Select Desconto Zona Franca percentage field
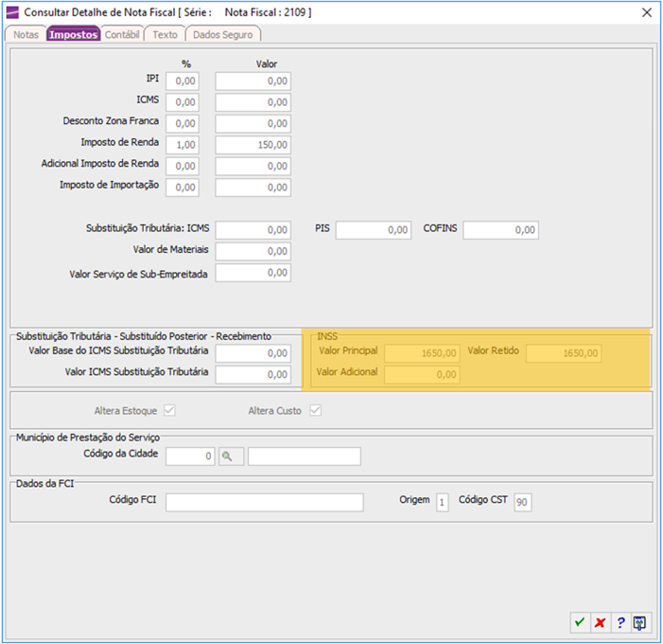Viewport: 663px width, 644px height. [182, 124]
